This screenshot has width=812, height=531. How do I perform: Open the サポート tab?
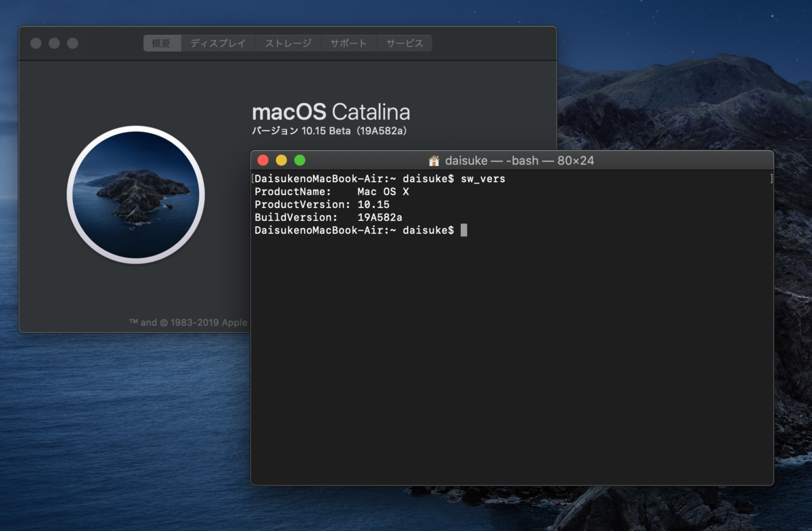348,43
